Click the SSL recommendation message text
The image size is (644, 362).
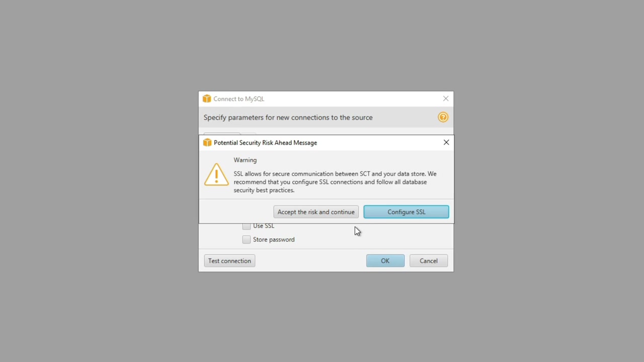[335, 182]
